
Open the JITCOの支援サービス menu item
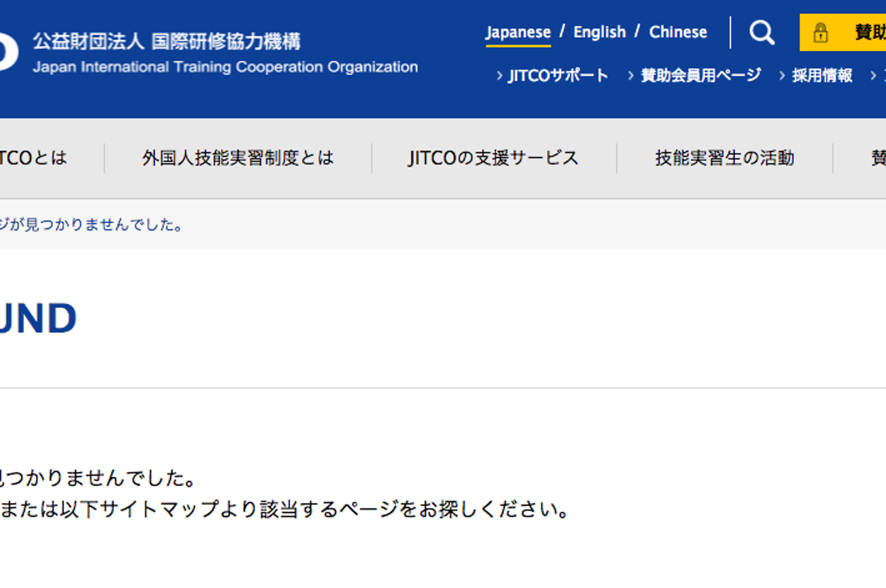coord(493,158)
